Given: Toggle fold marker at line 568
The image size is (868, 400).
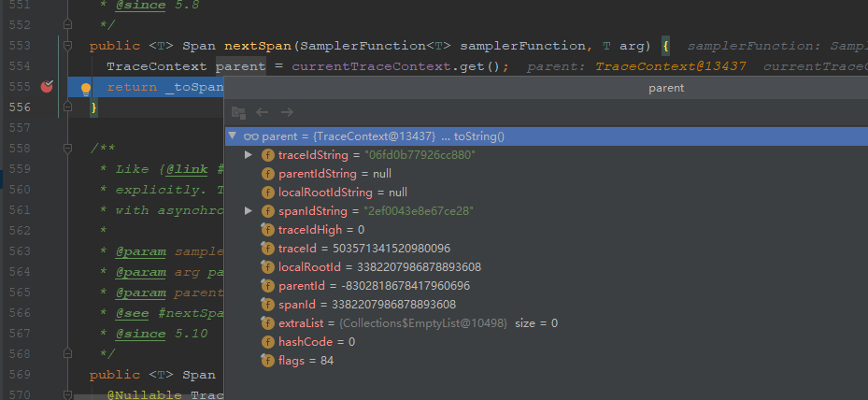Looking at the screenshot, I should click(x=67, y=353).
